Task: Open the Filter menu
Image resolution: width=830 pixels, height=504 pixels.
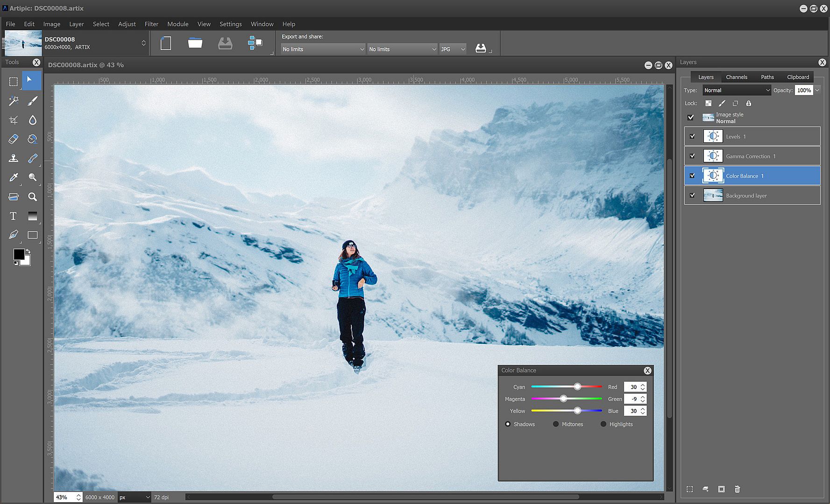Action: click(x=151, y=24)
